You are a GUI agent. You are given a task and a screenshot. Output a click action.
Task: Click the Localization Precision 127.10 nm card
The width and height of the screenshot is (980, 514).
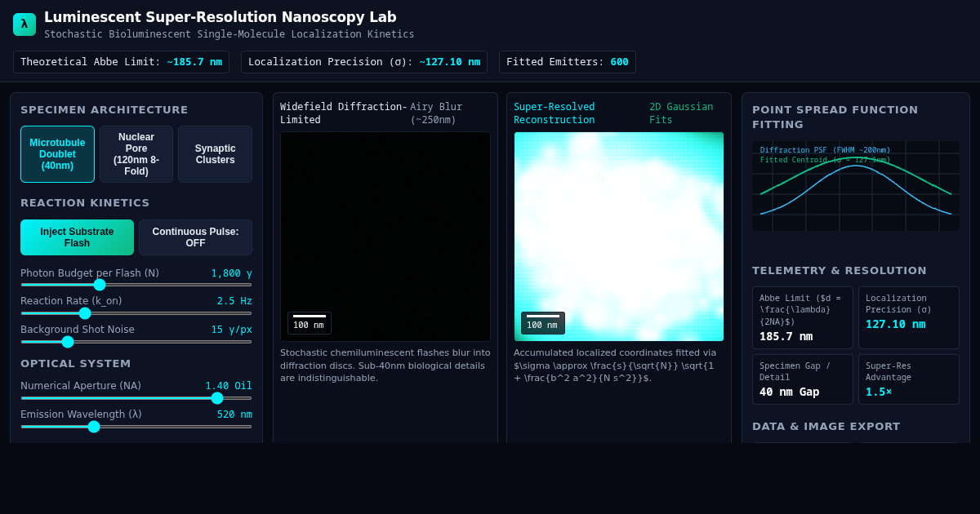point(909,317)
